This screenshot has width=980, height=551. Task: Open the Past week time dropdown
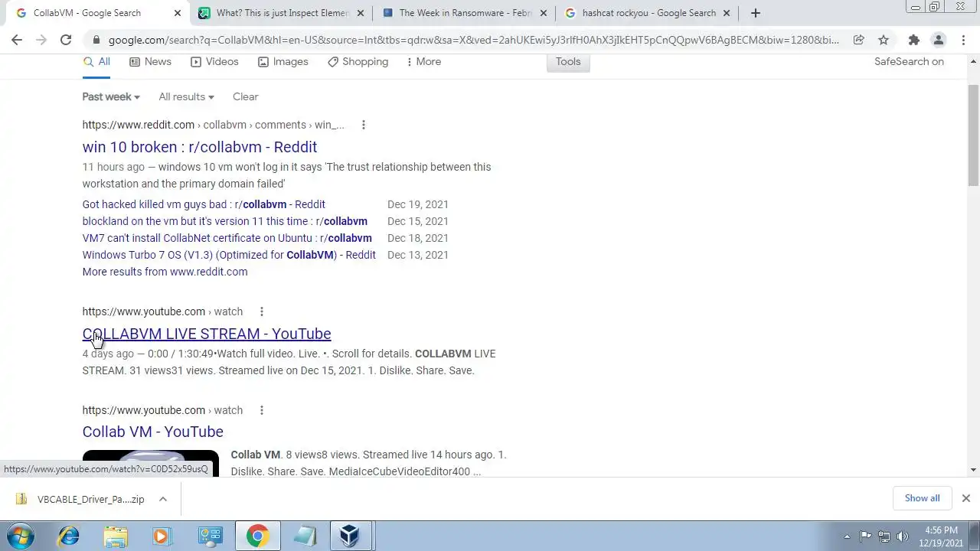click(x=111, y=96)
